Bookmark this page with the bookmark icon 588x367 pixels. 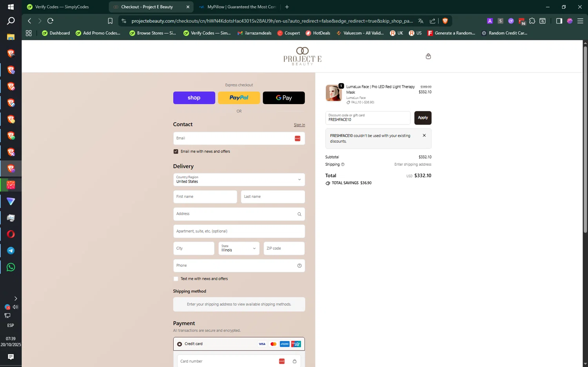click(110, 21)
